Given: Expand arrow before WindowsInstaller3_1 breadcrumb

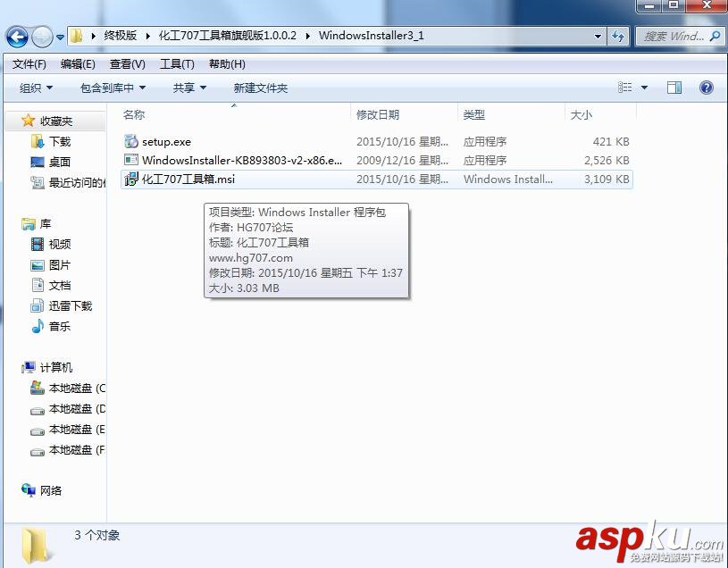Looking at the screenshot, I should click(308, 37).
